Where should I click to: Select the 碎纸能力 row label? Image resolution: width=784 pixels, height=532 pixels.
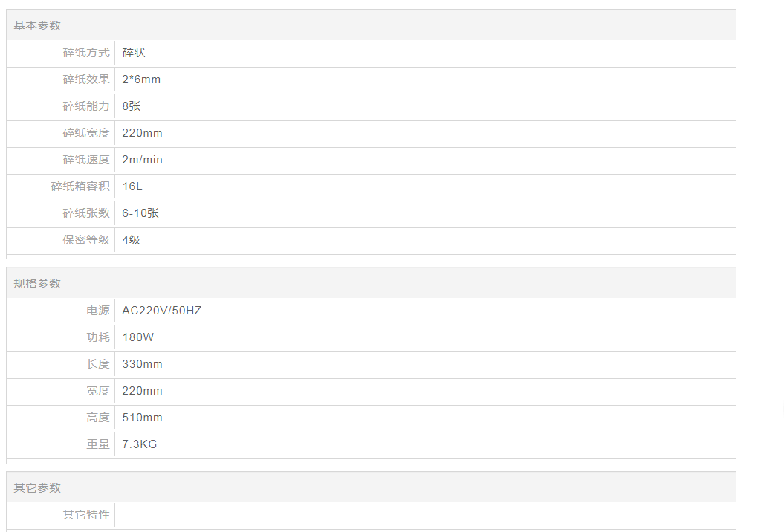tap(86, 106)
